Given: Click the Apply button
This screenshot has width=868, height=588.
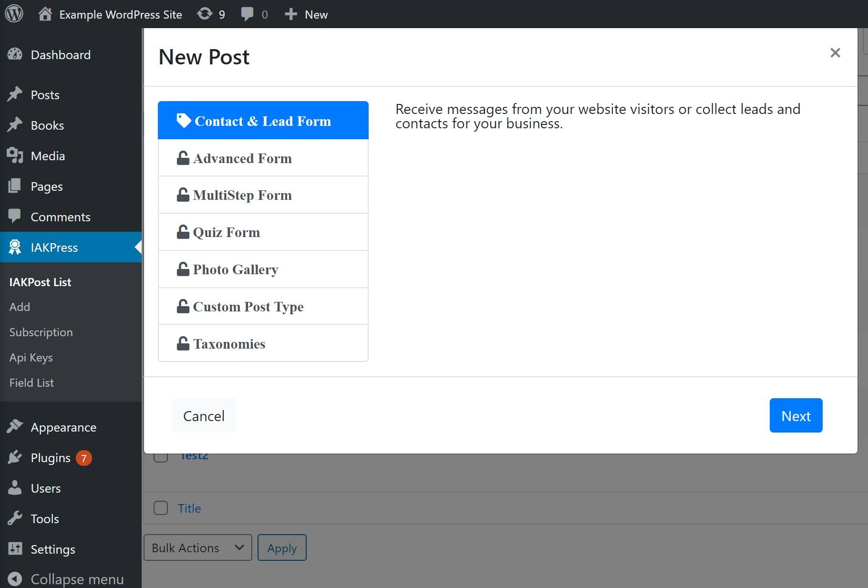Looking at the screenshot, I should [282, 547].
